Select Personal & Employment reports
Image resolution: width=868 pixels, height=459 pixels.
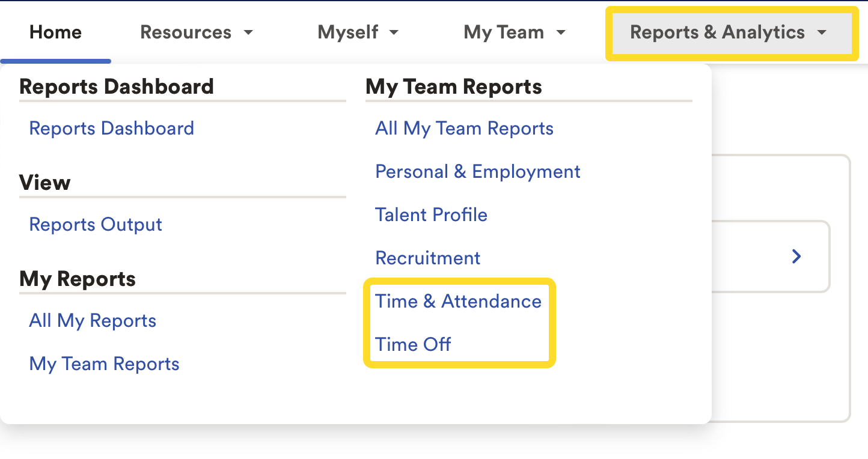[478, 172]
